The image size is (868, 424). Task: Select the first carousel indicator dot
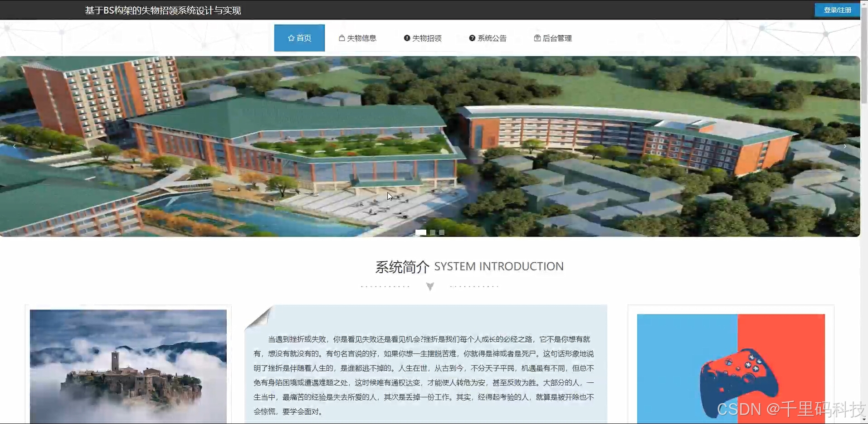tap(421, 232)
